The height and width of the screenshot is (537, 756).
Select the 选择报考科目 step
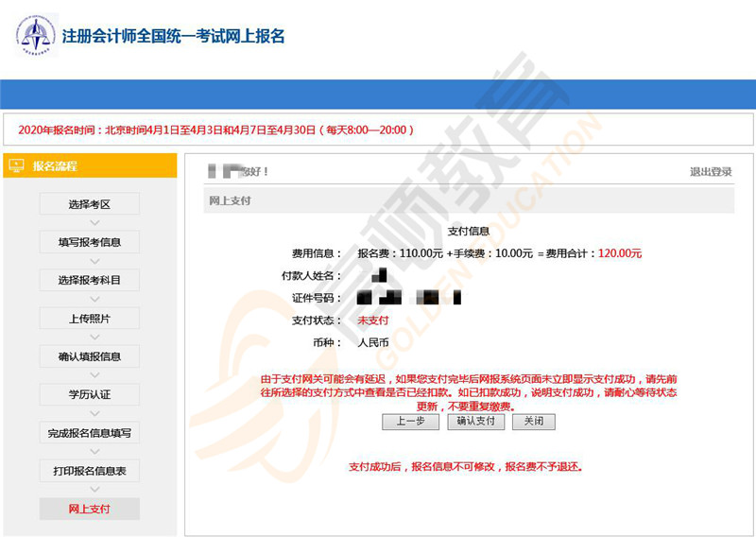point(90,280)
